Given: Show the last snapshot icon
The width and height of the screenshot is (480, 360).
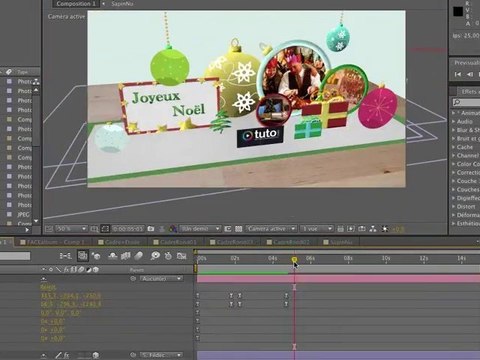Looking at the screenshot, I should click(x=162, y=229).
